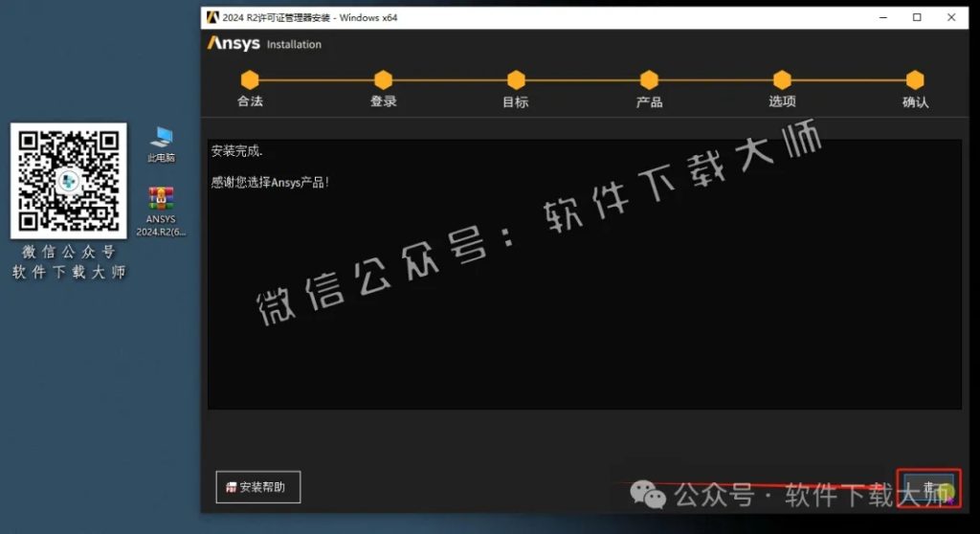
Task: Open the ANSYS 2024.R2 archive desktop icon
Action: (x=161, y=212)
